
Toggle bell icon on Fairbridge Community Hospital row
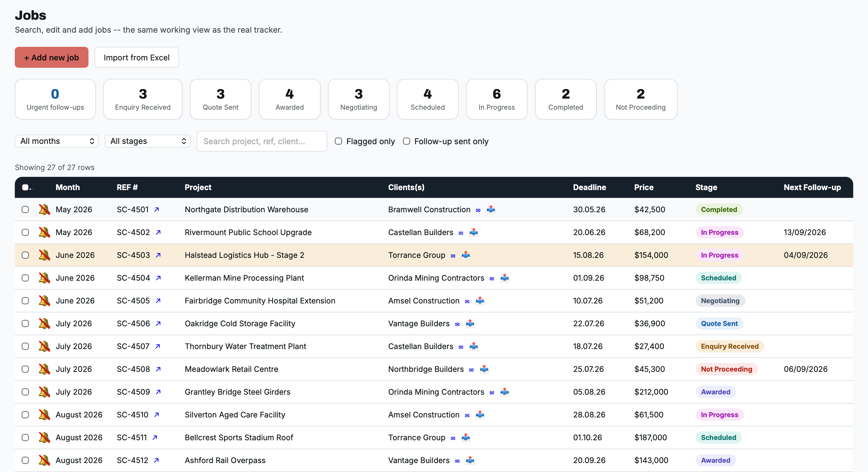point(44,300)
